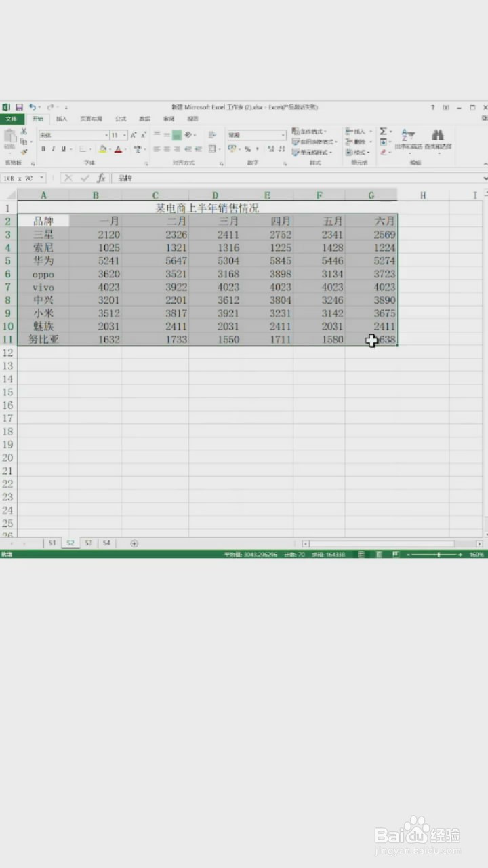Click the horizontal scrollbar at bottom
Viewport: 488px width, 868px height.
point(392,543)
